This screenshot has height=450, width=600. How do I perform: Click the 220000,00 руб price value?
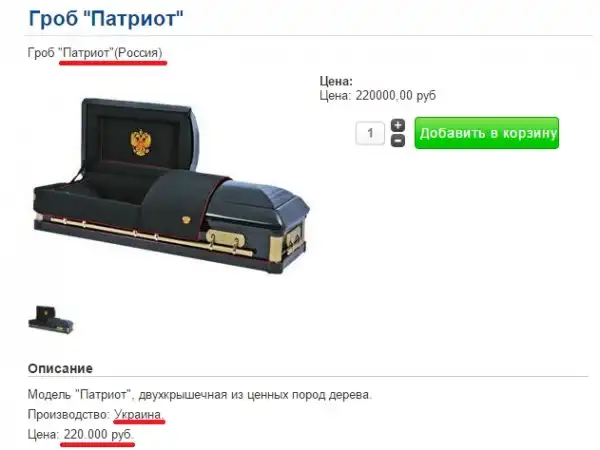[396, 96]
